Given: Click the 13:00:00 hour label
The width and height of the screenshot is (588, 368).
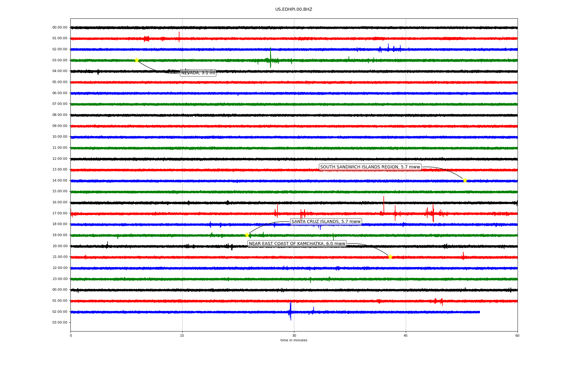Looking at the screenshot, I should 60,169.
